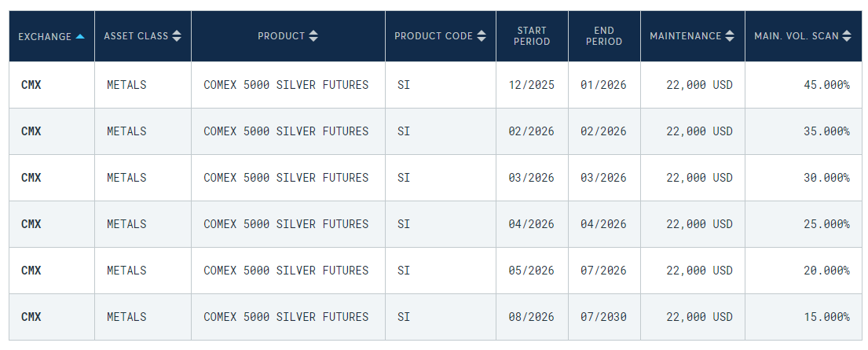This screenshot has width=868, height=350.
Task: Toggle the Main. Vol. Scan sort arrows
Action: point(847,36)
